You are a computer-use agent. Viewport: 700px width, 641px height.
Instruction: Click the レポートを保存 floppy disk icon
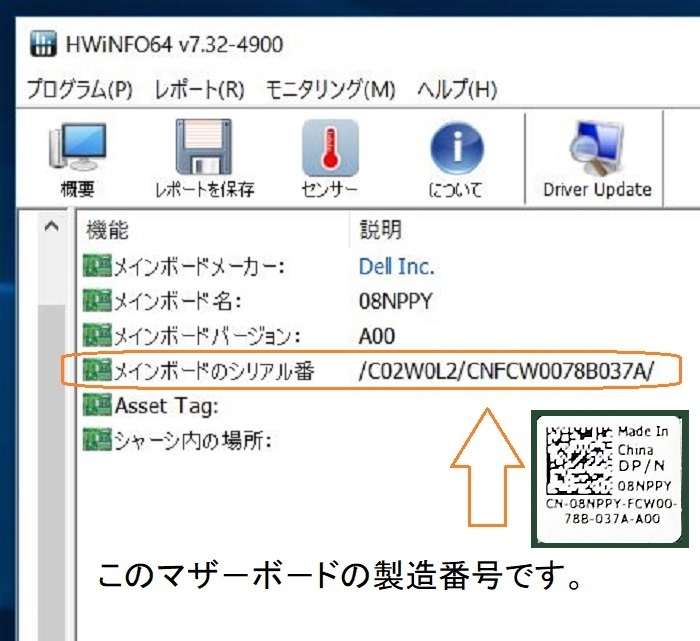coord(204,147)
